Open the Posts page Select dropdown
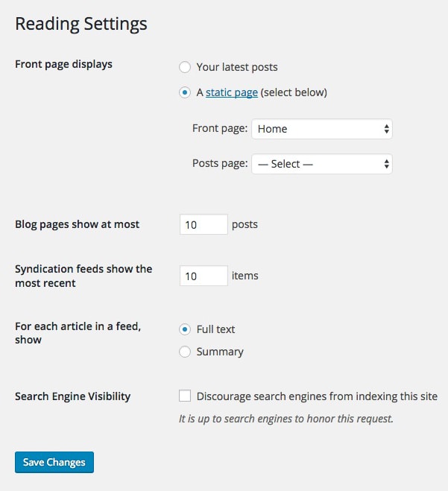This screenshot has height=491, width=448. [x=322, y=164]
